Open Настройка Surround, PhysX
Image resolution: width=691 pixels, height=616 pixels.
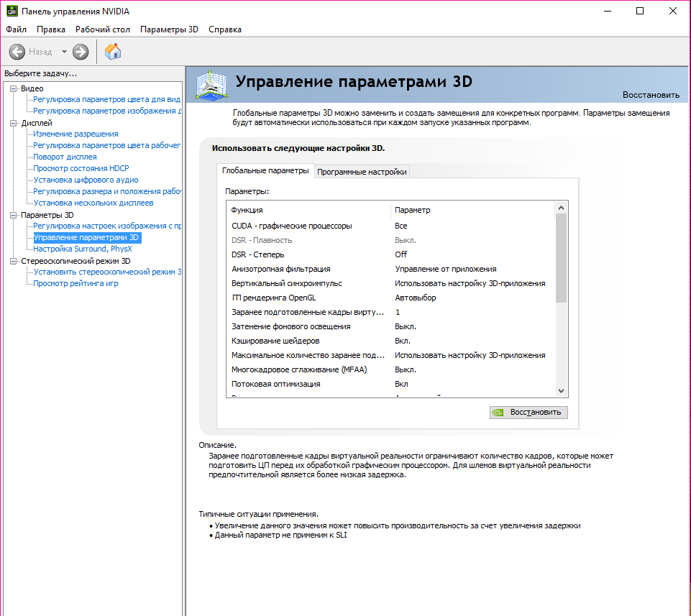tap(83, 249)
